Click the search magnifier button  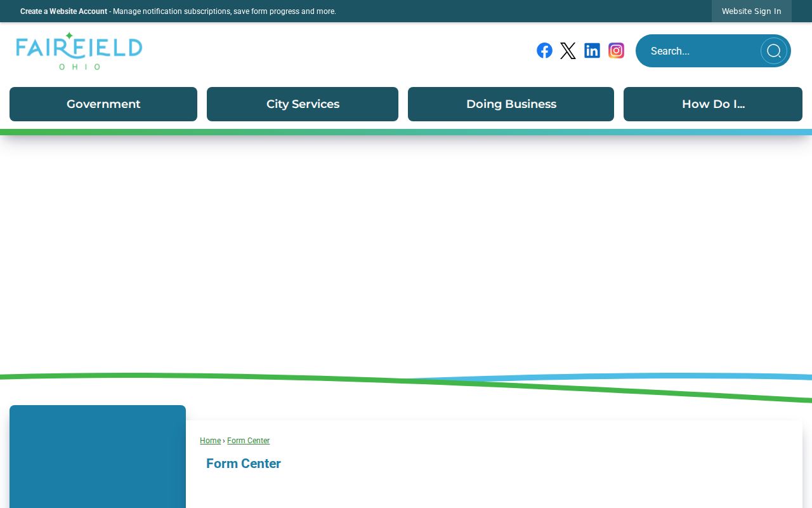tap(774, 51)
